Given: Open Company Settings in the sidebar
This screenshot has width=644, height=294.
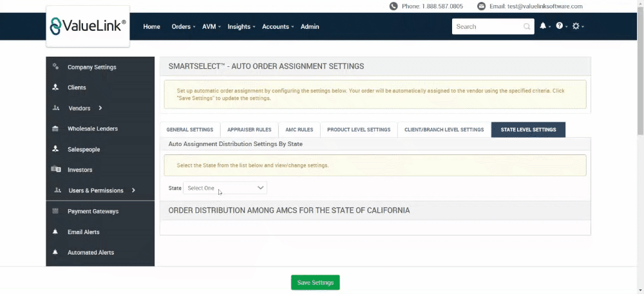Looking at the screenshot, I should 92,68.
